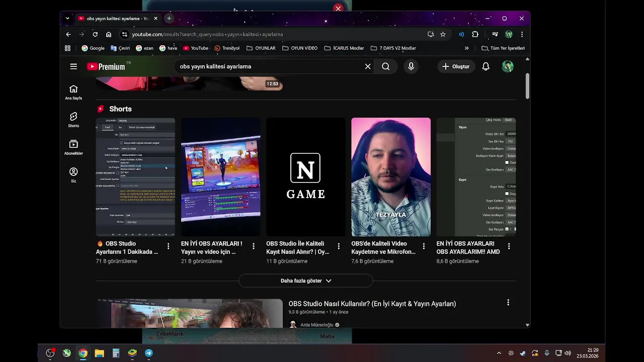
Task: Open the video with the 12:53 duration
Action: pyautogui.click(x=189, y=83)
